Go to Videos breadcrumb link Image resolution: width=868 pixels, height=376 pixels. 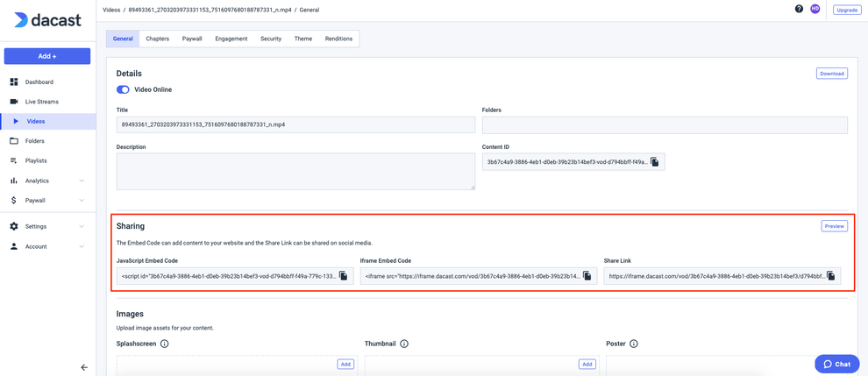pyautogui.click(x=112, y=10)
